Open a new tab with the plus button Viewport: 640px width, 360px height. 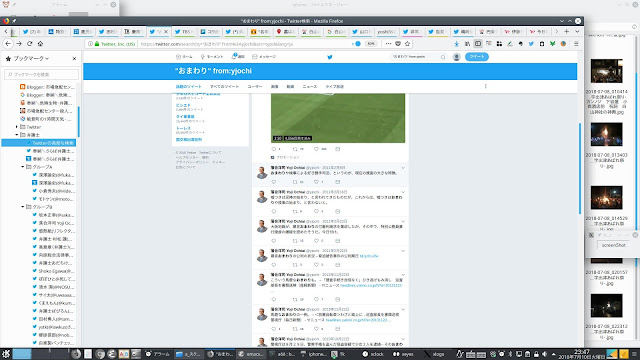pyautogui.click(x=567, y=31)
